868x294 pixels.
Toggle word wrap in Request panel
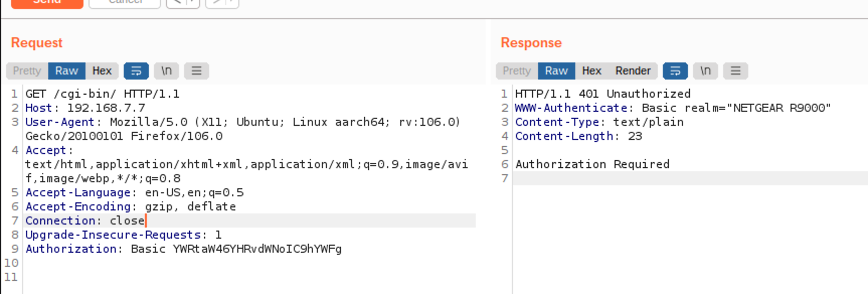[136, 71]
